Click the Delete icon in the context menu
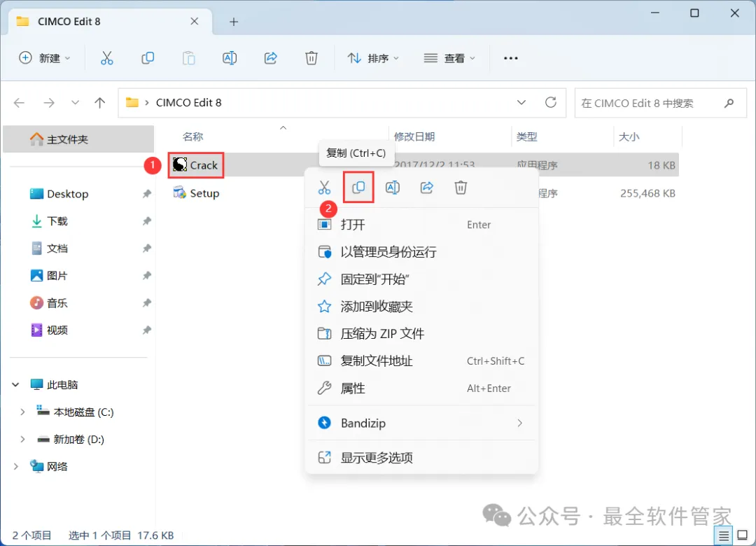This screenshot has height=546, width=756. pyautogui.click(x=461, y=188)
